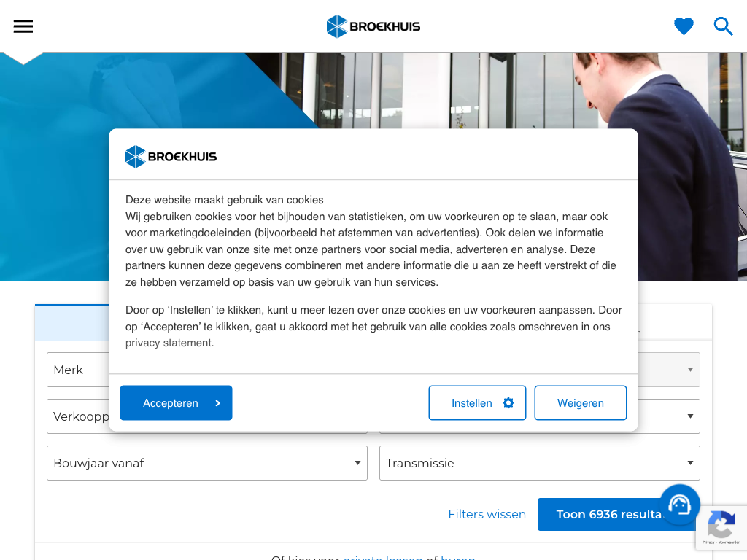
Task: Click the reCAPTCHA badge icon
Action: click(x=721, y=524)
